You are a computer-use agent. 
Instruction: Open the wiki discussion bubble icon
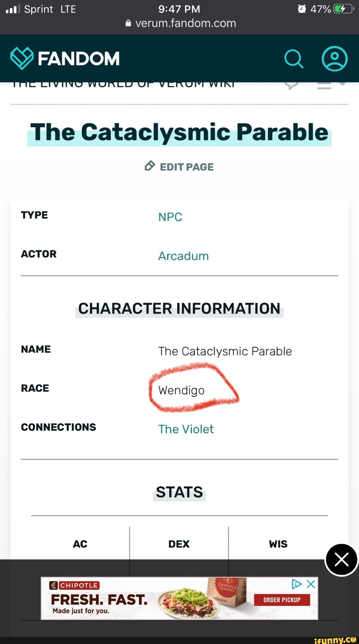pos(292,86)
